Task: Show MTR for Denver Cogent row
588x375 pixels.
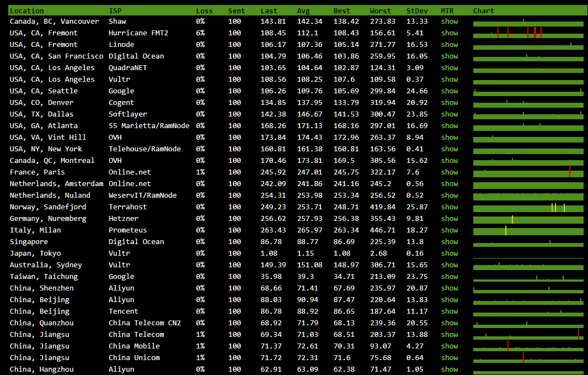Action: pyautogui.click(x=449, y=103)
